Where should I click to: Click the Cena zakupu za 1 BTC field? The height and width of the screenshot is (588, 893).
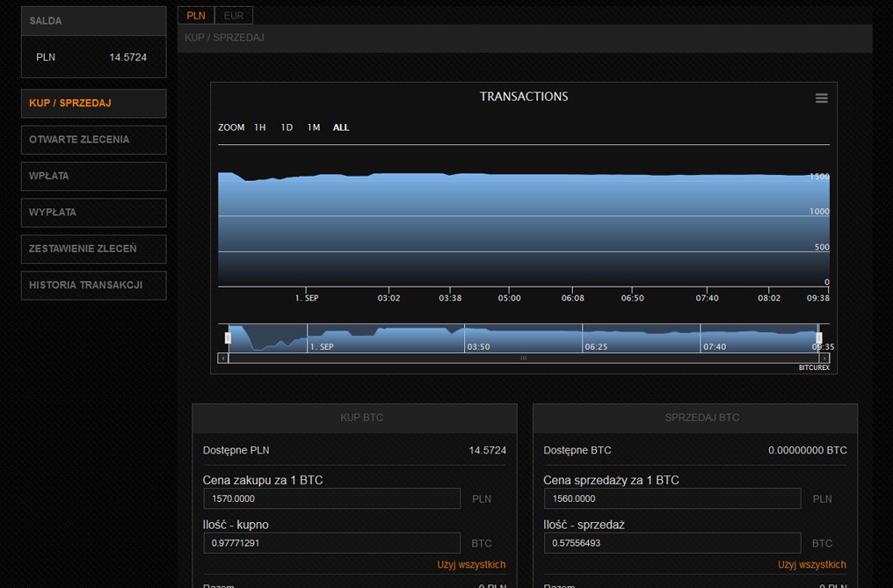(331, 498)
